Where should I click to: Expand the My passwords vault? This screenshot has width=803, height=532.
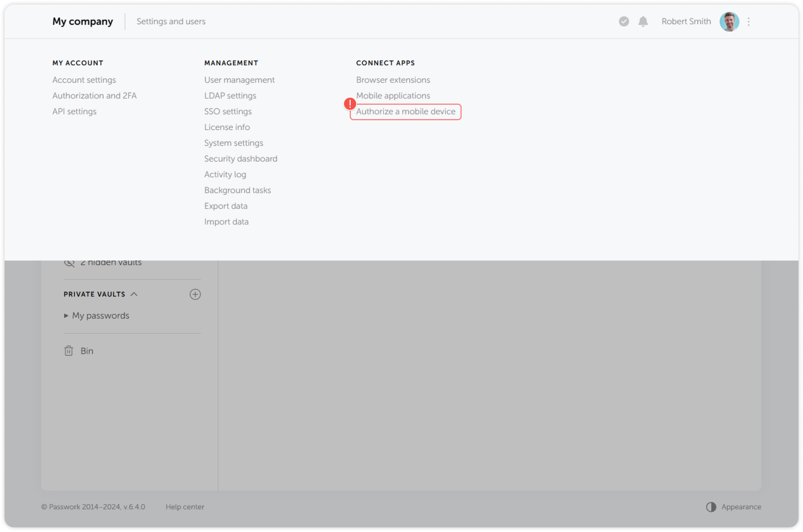point(66,315)
